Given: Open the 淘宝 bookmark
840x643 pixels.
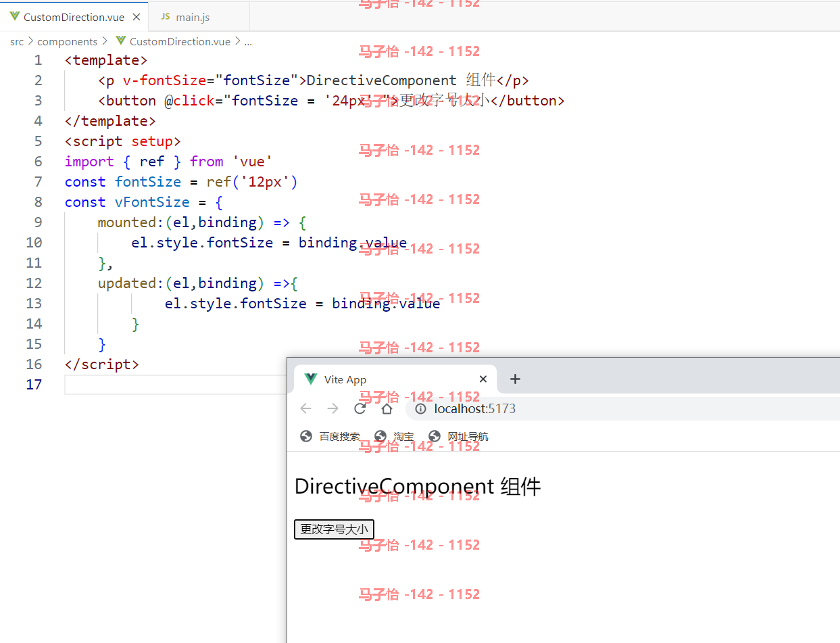Looking at the screenshot, I should 394,437.
